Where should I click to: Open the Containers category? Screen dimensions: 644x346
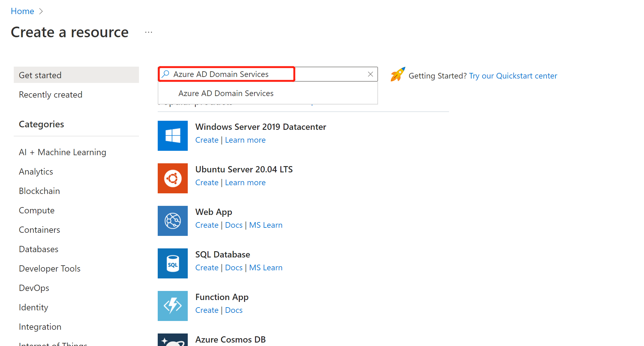[39, 230]
